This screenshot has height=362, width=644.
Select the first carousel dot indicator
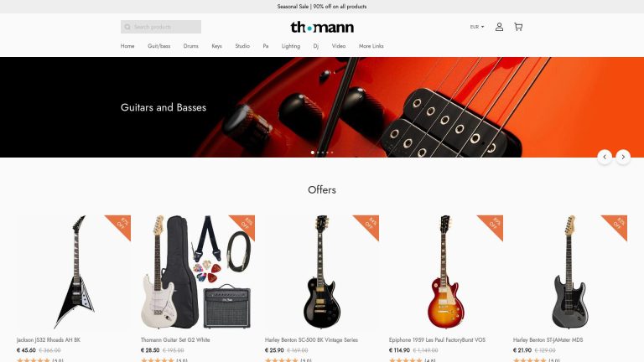point(313,153)
